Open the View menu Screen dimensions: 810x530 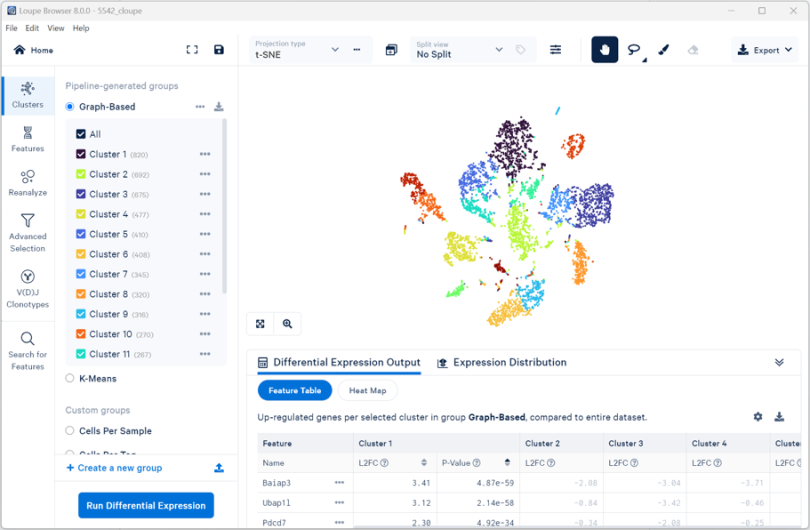[56, 28]
